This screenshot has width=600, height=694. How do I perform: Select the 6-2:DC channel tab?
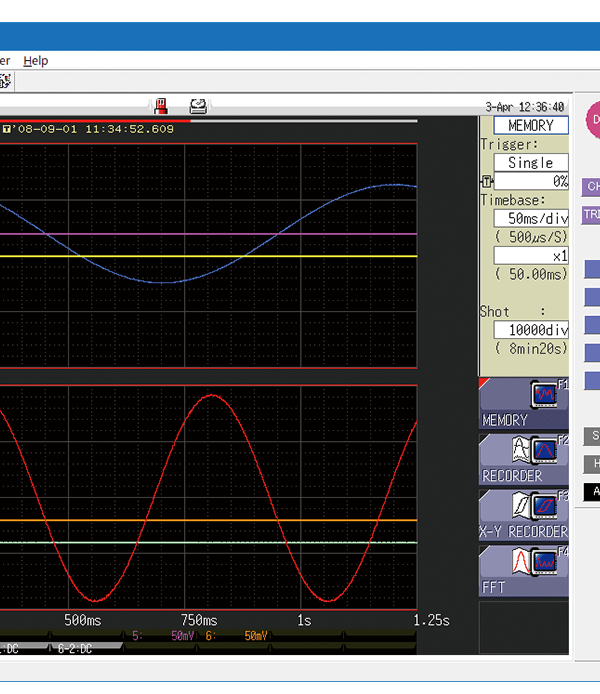coord(84,649)
